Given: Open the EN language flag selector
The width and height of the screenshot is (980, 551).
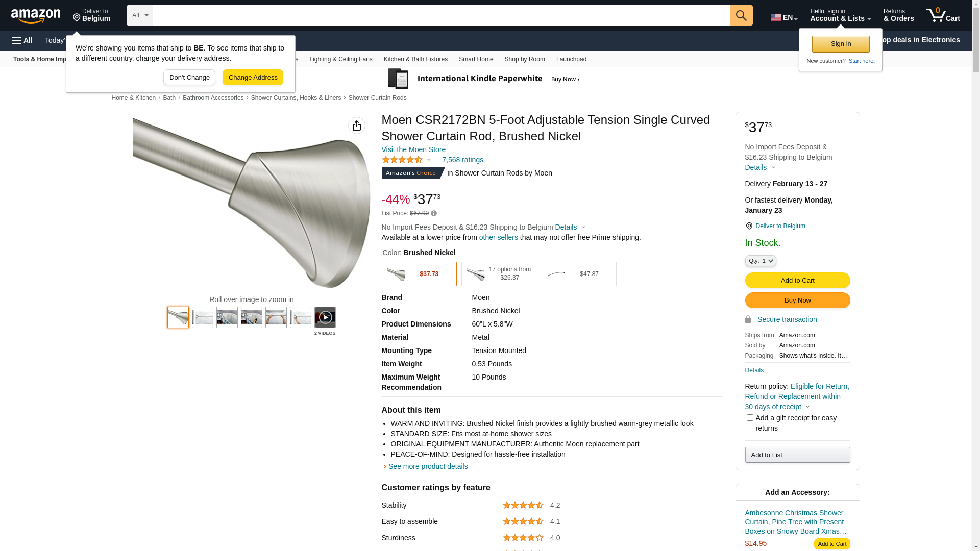Looking at the screenshot, I should 783,17.
